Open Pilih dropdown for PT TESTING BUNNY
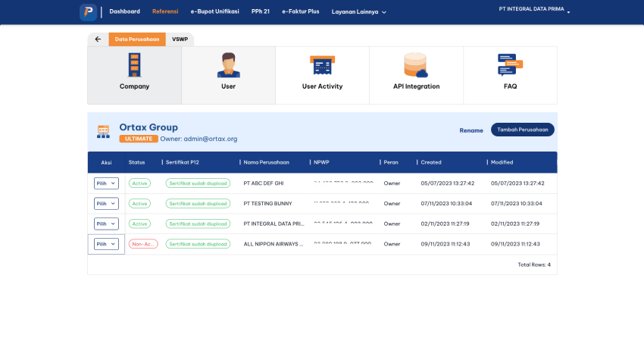The image size is (644, 341). pos(106,203)
